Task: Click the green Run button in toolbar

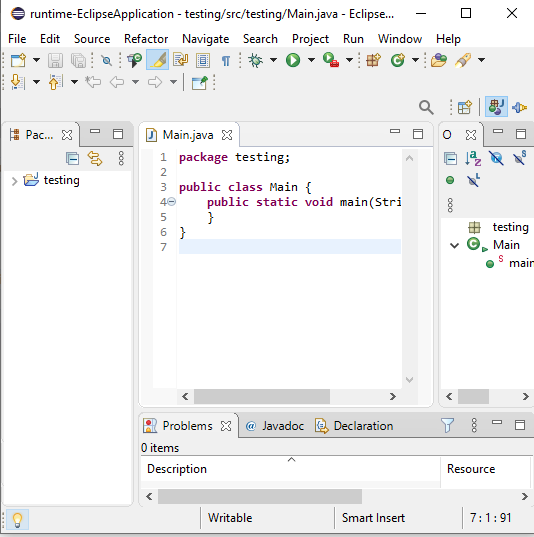Action: 293,60
